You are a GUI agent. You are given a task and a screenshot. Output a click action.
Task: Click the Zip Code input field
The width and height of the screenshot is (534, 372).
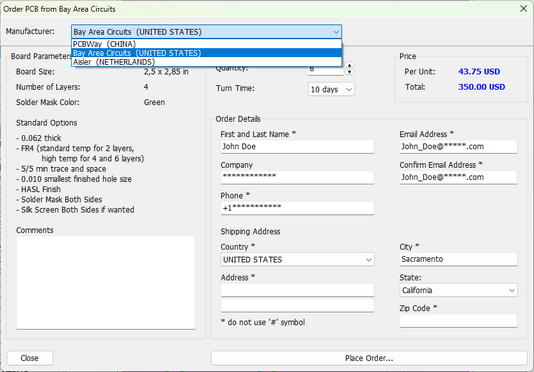click(458, 321)
